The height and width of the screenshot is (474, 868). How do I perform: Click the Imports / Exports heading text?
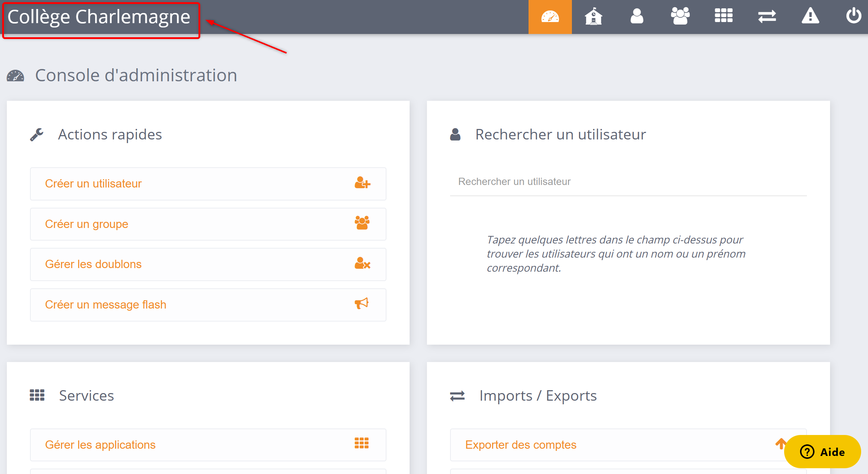(x=538, y=396)
